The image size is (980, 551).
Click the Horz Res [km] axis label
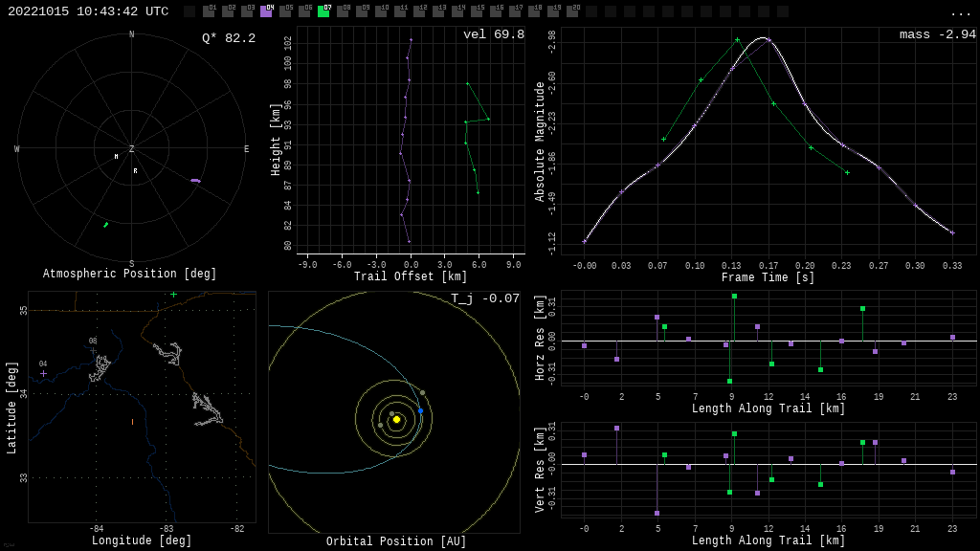click(540, 338)
